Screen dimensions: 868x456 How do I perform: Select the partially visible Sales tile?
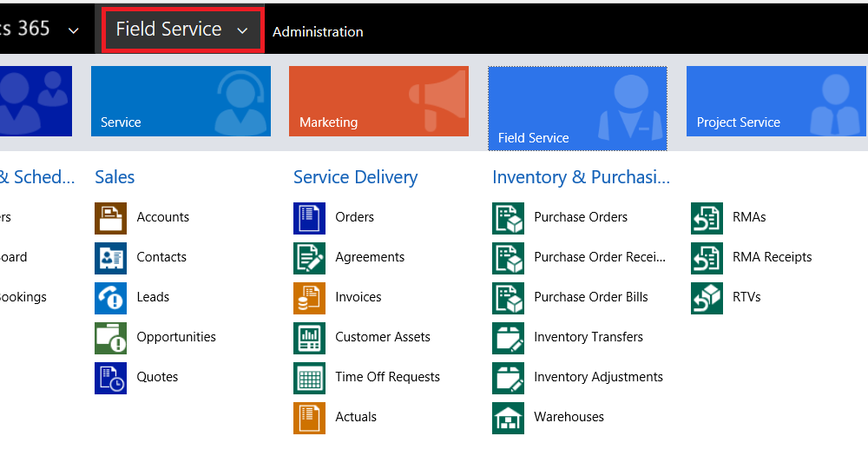pyautogui.click(x=36, y=101)
